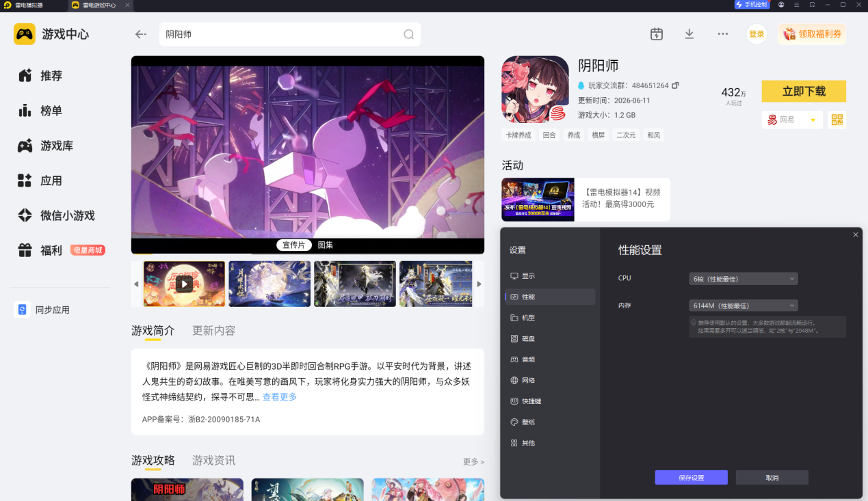The width and height of the screenshot is (868, 501).
Task: Close the 设置 dialog with the X
Action: pos(856,234)
